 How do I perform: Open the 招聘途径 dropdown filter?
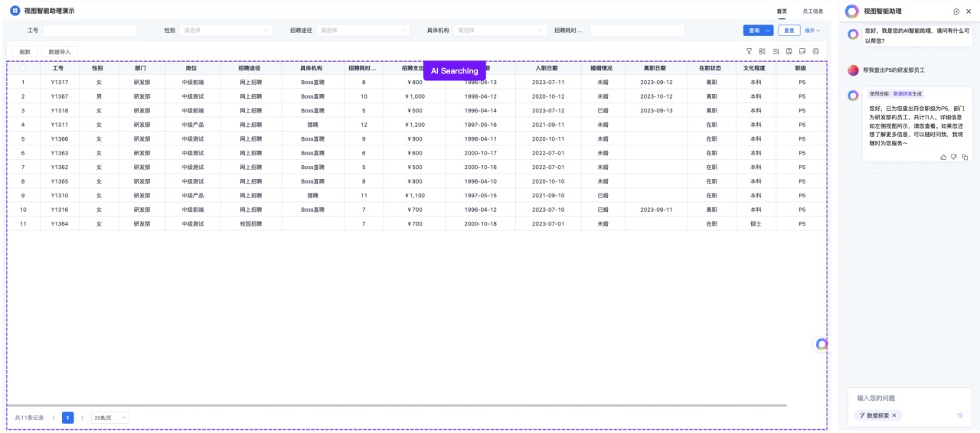(x=364, y=31)
